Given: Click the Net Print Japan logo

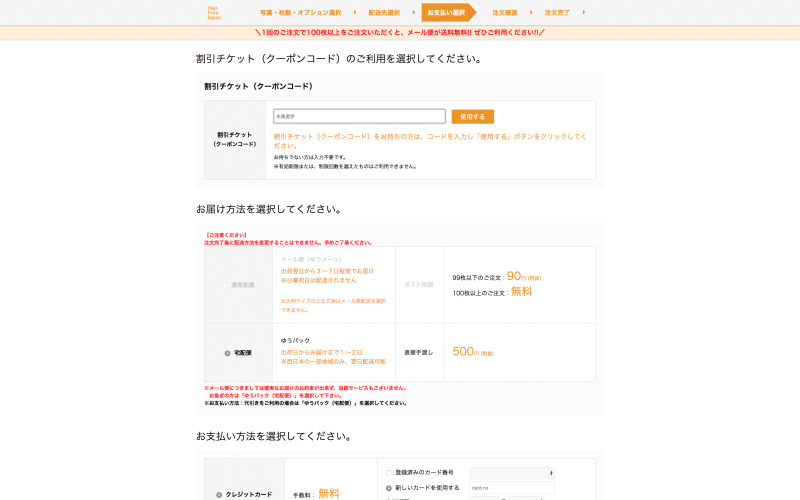Looking at the screenshot, I should 214,13.
